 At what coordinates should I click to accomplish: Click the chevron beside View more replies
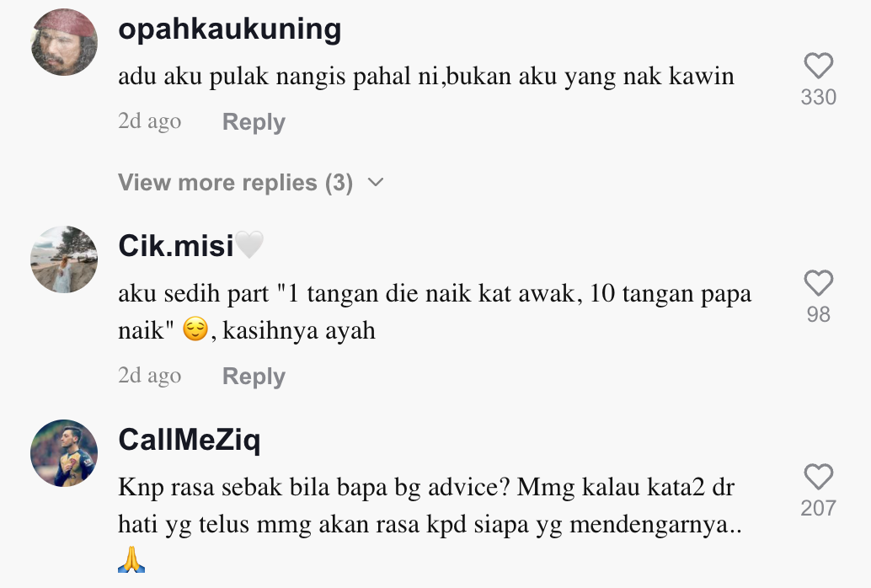[x=376, y=182]
